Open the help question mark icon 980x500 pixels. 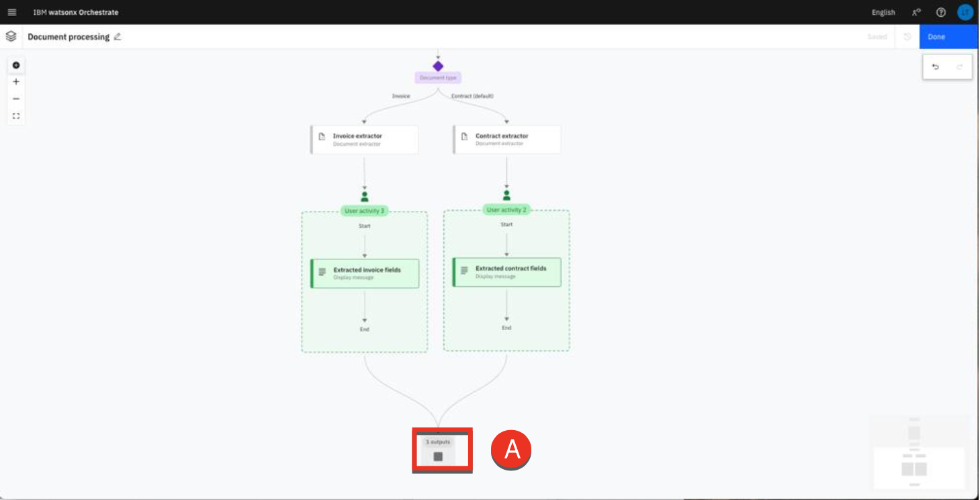point(941,12)
